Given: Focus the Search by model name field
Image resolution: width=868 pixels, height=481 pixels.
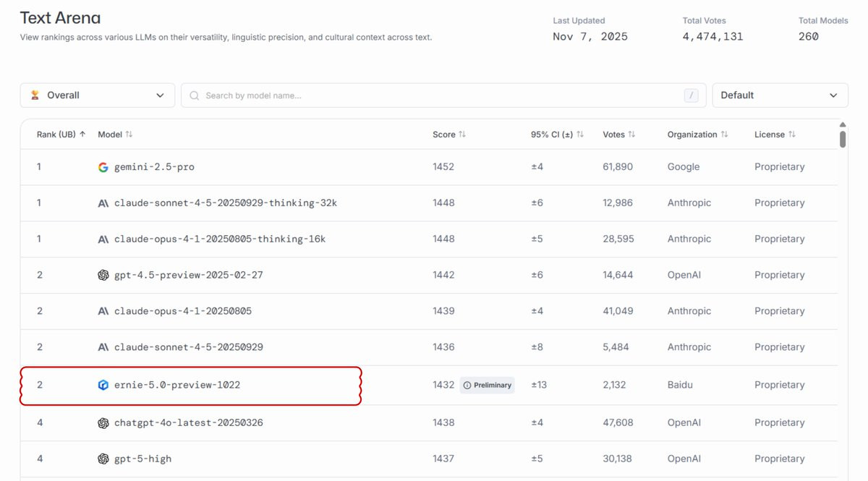Looking at the screenshot, I should [x=443, y=95].
